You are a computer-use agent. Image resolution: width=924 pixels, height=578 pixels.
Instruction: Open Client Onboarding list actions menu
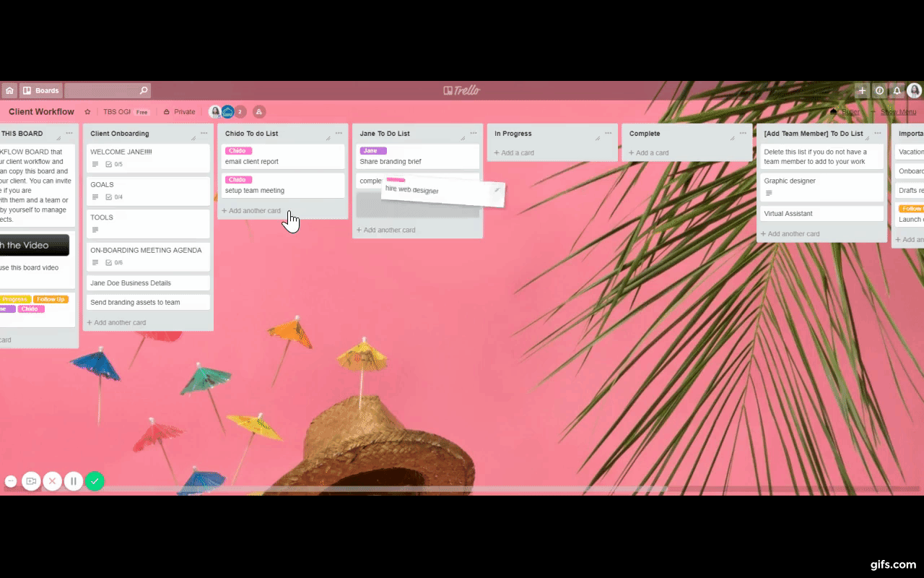(204, 133)
